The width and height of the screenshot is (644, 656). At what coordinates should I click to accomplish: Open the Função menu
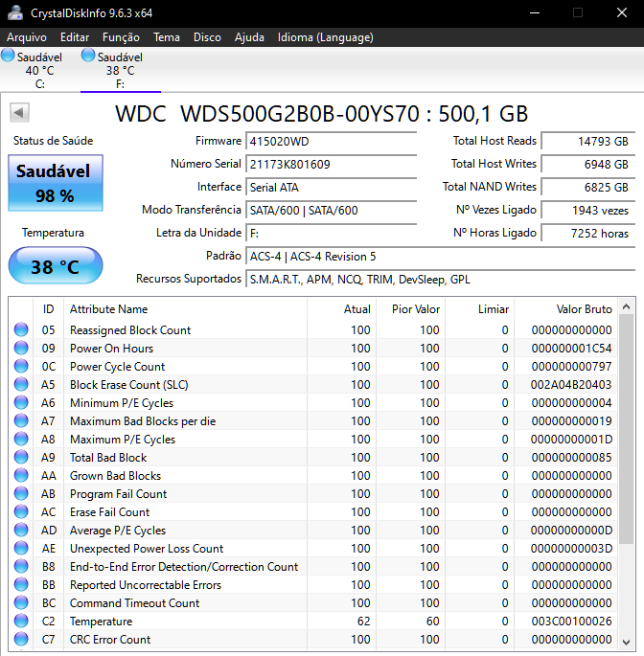pos(121,37)
